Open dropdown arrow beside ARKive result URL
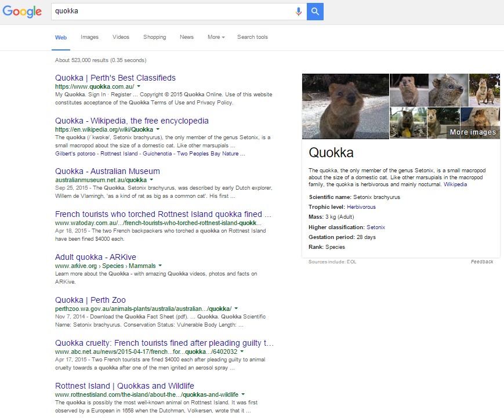This screenshot has width=504, height=420. click(x=160, y=266)
